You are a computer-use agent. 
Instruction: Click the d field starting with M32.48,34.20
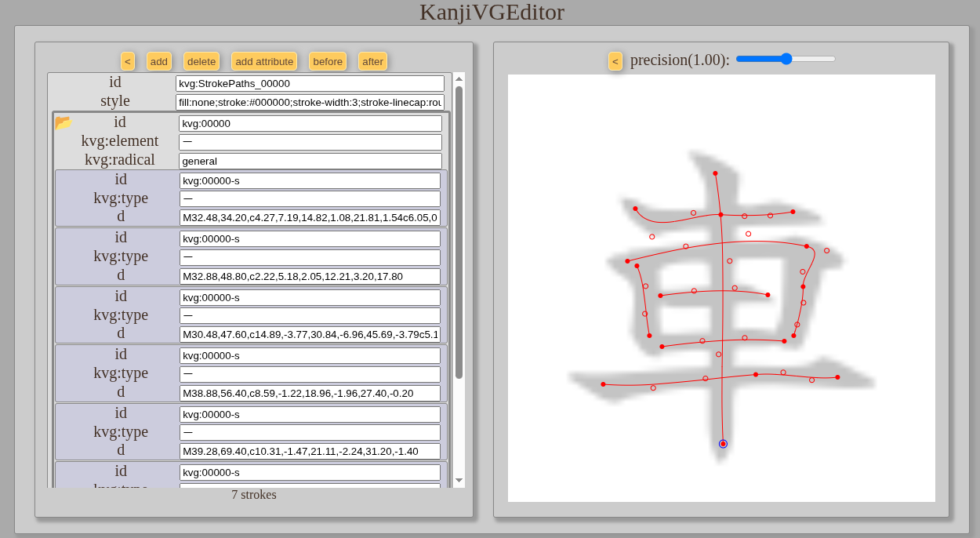310,217
